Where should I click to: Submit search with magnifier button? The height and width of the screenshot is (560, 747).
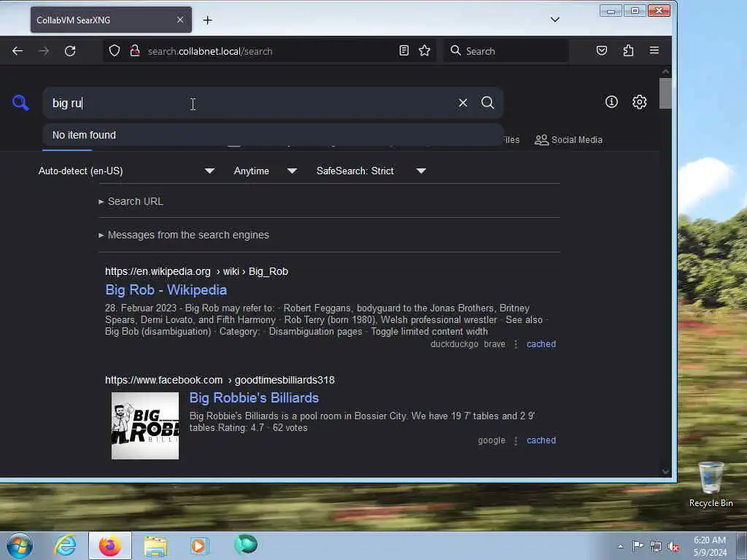tap(487, 103)
